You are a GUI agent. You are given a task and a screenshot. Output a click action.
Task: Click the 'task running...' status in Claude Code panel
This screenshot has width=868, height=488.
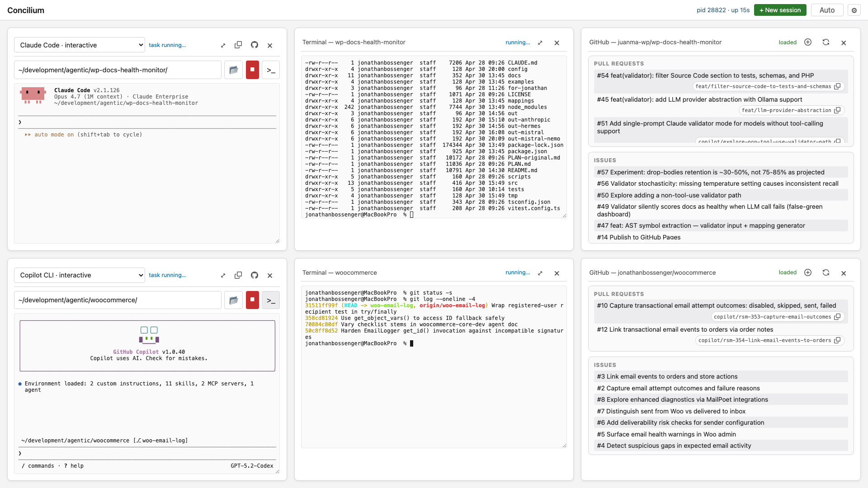pyautogui.click(x=167, y=45)
